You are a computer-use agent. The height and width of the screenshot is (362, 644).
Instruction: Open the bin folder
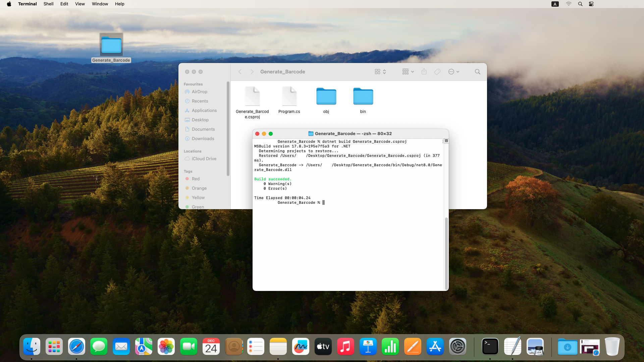click(363, 97)
